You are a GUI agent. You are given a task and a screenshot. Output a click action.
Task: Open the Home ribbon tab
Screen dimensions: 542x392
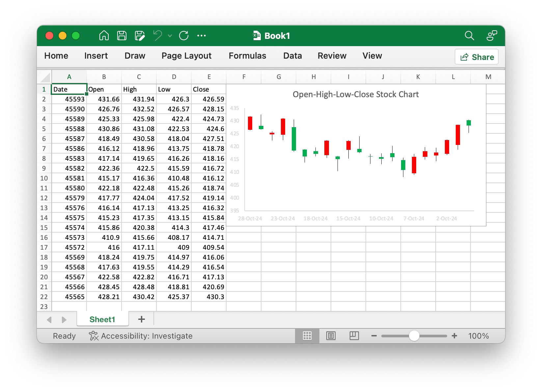click(56, 56)
